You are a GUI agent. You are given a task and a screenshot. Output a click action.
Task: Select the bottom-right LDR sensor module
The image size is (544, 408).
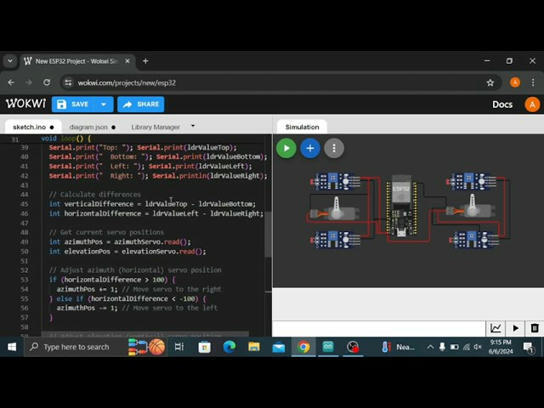click(x=474, y=240)
